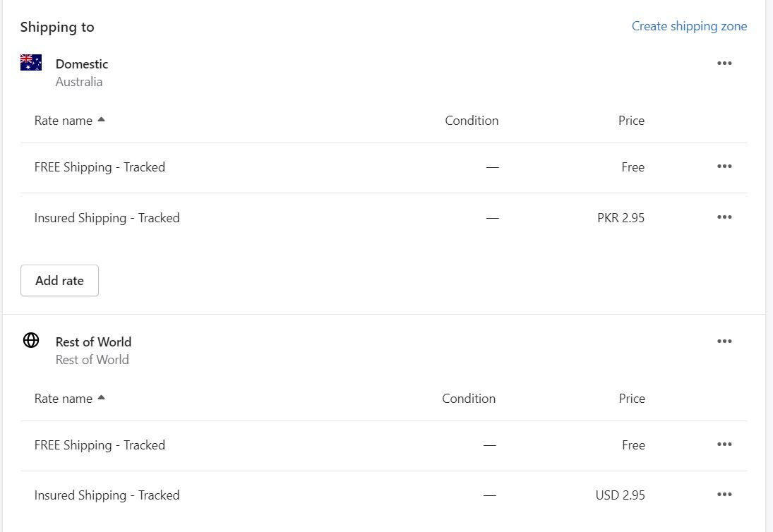Screen dimensions: 773x532
Task: Click the Domestic zone title
Action: 82,64
